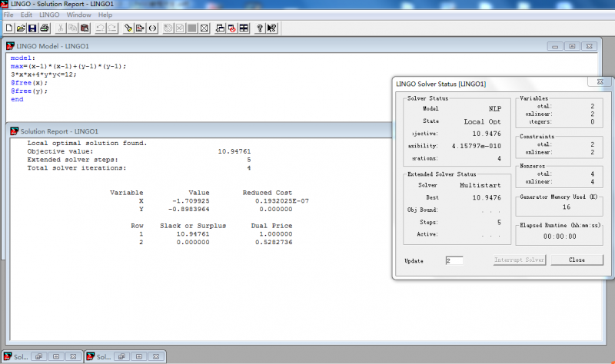615x364 pixels.
Task: Run the model with the Solve bullseye icon
Action: coord(168,28)
